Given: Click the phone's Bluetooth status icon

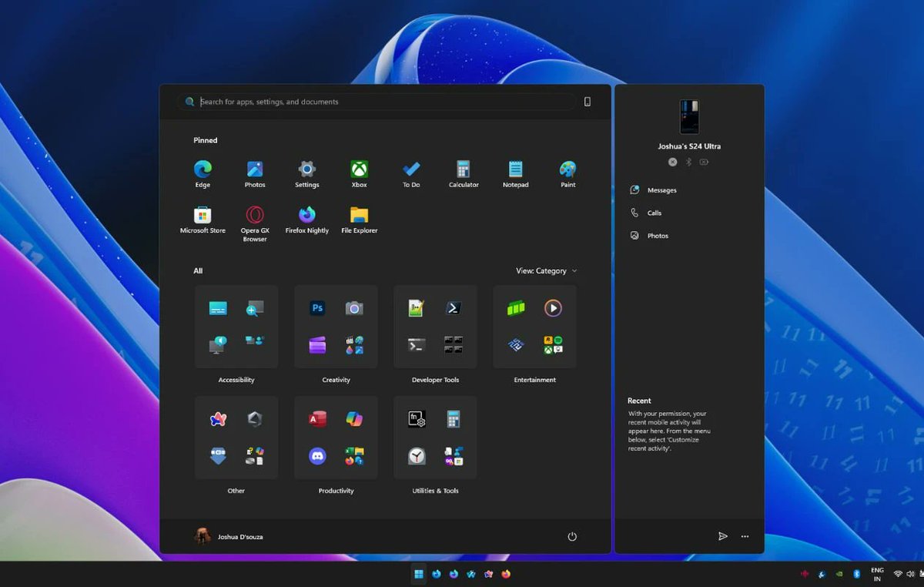Looking at the screenshot, I should pos(689,162).
